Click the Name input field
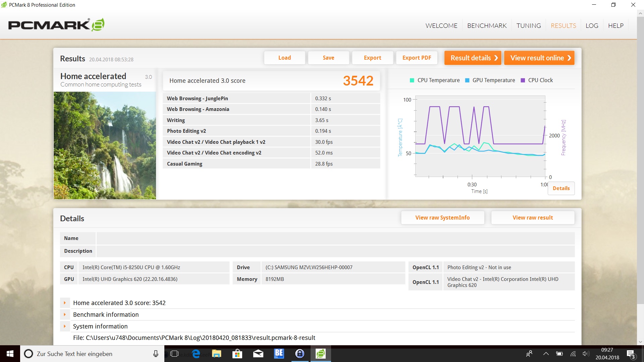Viewport: 644px width, 362px height. 335,238
